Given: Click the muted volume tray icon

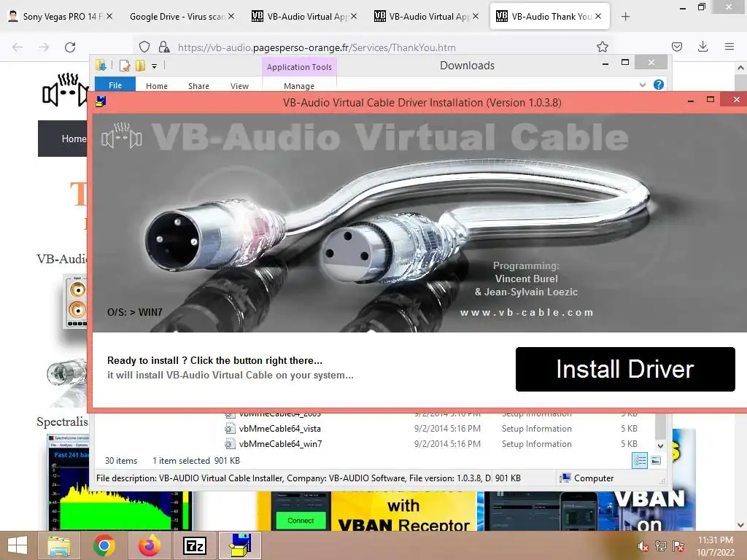Looking at the screenshot, I should (643, 545).
